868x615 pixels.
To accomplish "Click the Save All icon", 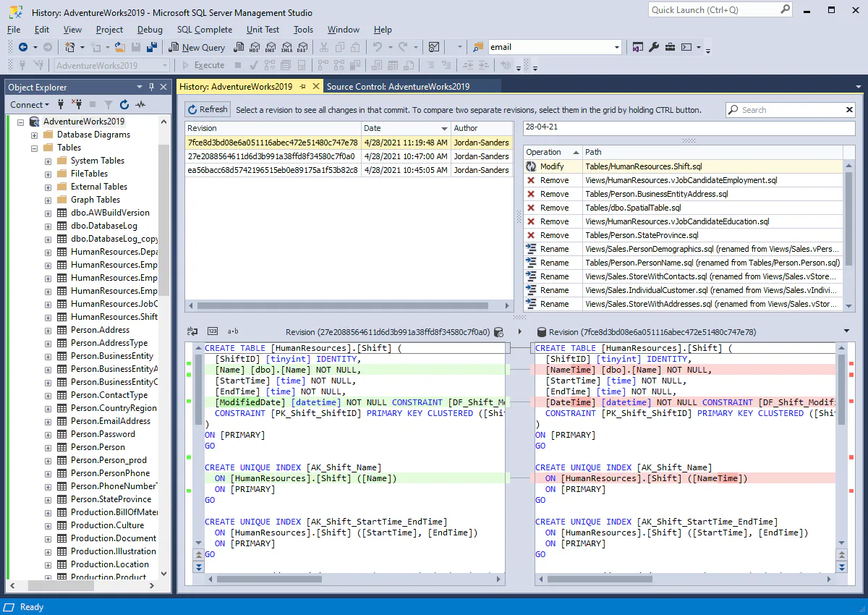I will coord(152,47).
